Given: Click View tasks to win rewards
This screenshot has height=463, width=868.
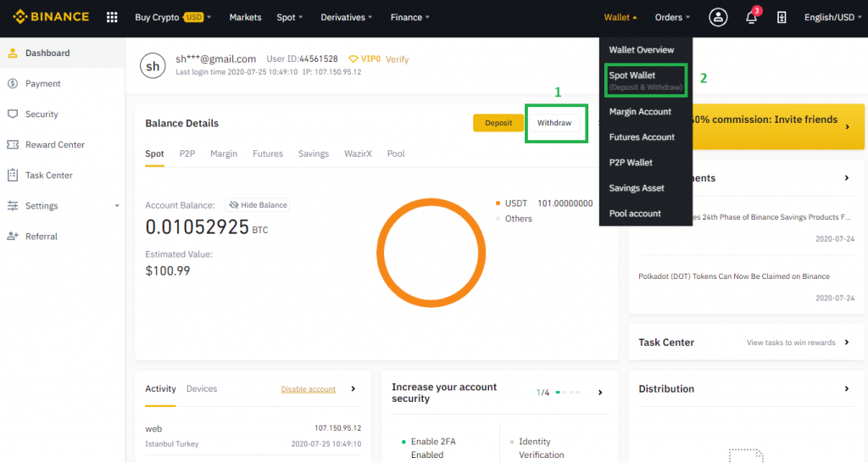Looking at the screenshot, I should click(x=791, y=343).
